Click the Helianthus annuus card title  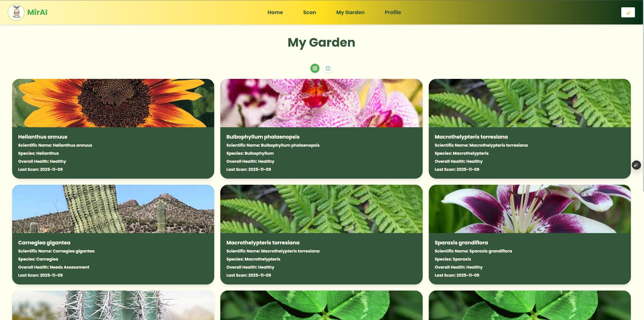point(43,137)
